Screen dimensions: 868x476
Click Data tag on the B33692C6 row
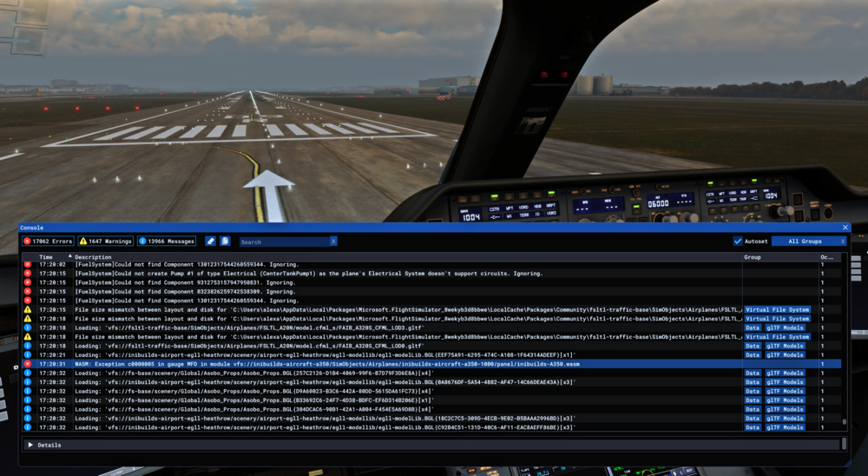coord(753,400)
